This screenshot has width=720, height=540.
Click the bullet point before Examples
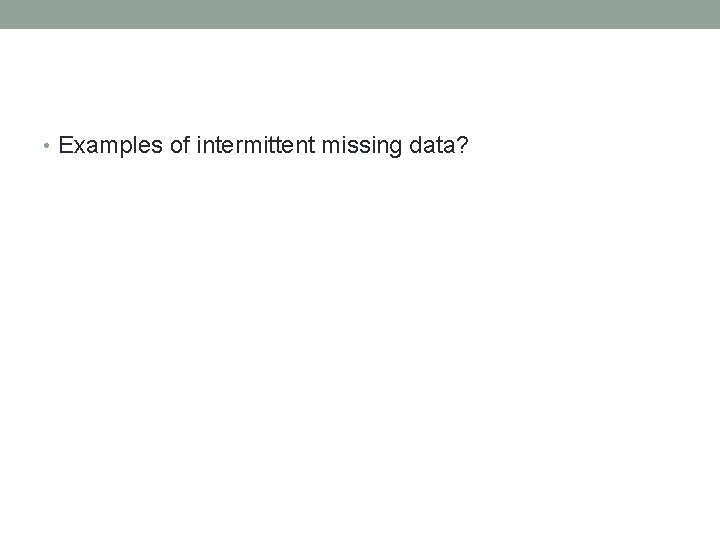click(x=49, y=148)
